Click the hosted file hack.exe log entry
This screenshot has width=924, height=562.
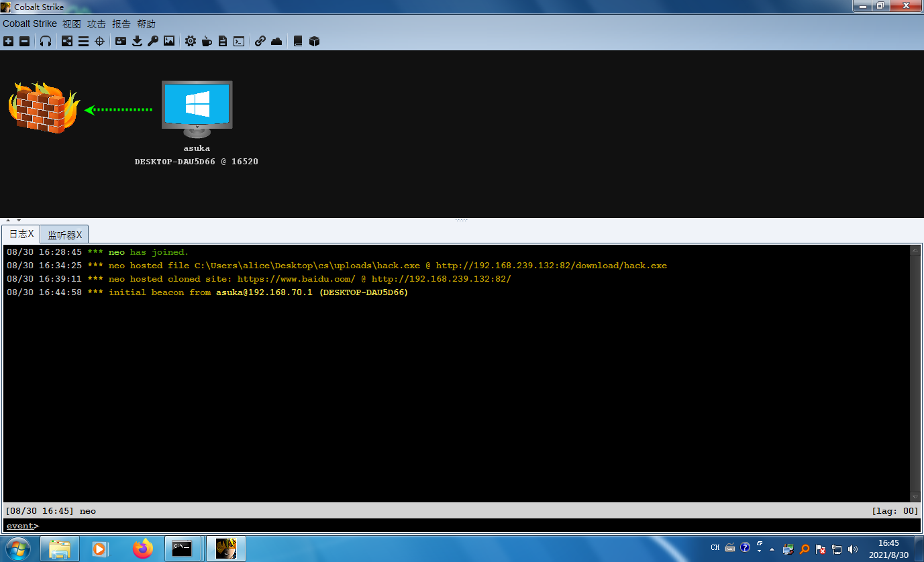click(337, 266)
